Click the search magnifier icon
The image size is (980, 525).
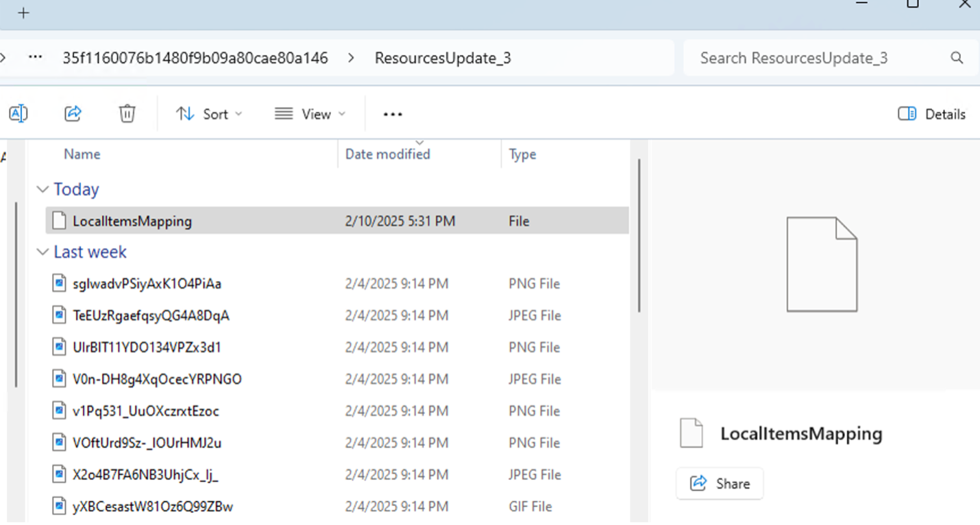click(957, 58)
